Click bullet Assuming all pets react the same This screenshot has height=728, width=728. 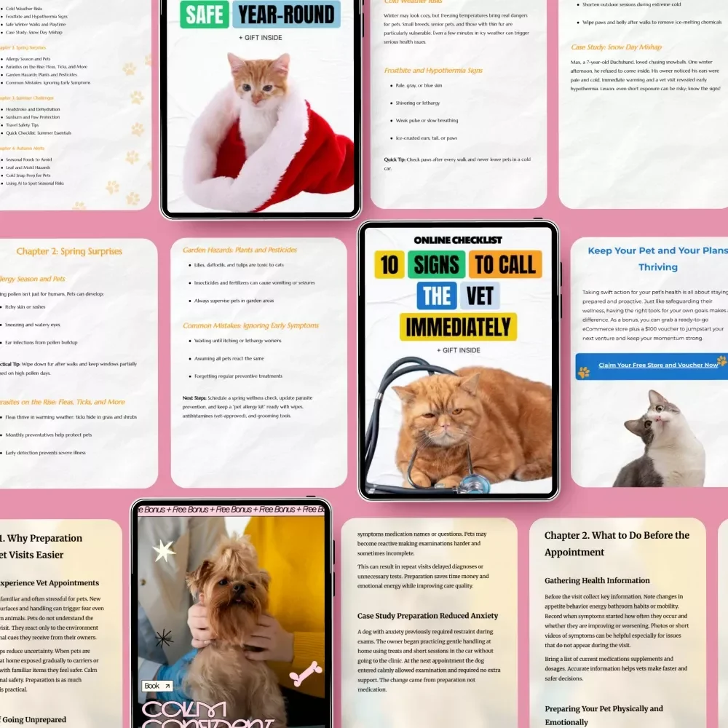click(229, 358)
